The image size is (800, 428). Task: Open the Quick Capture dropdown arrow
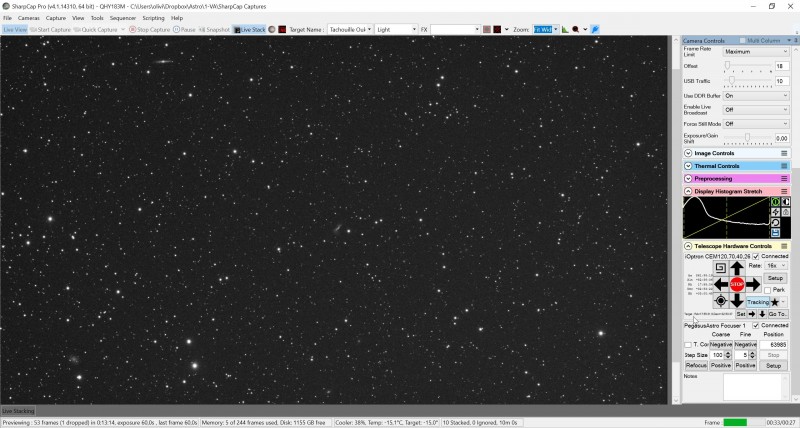click(122, 30)
